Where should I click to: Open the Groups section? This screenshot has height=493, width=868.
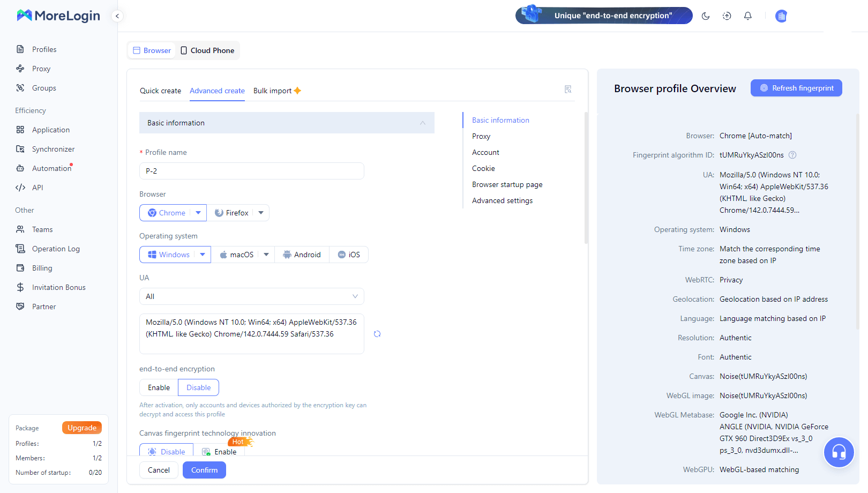[x=43, y=87]
